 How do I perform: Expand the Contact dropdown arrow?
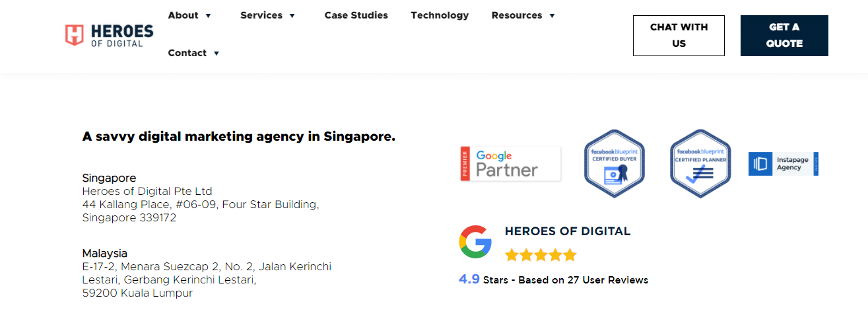click(217, 54)
